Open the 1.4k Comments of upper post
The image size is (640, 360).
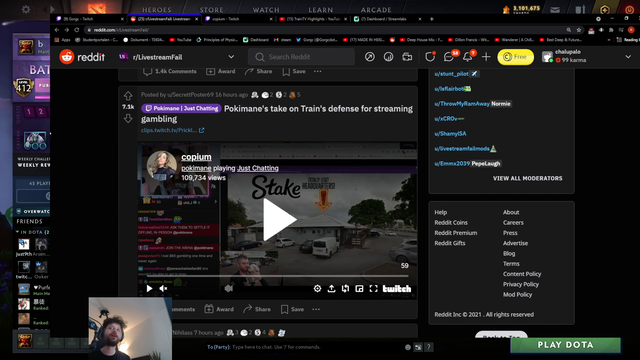(170, 71)
